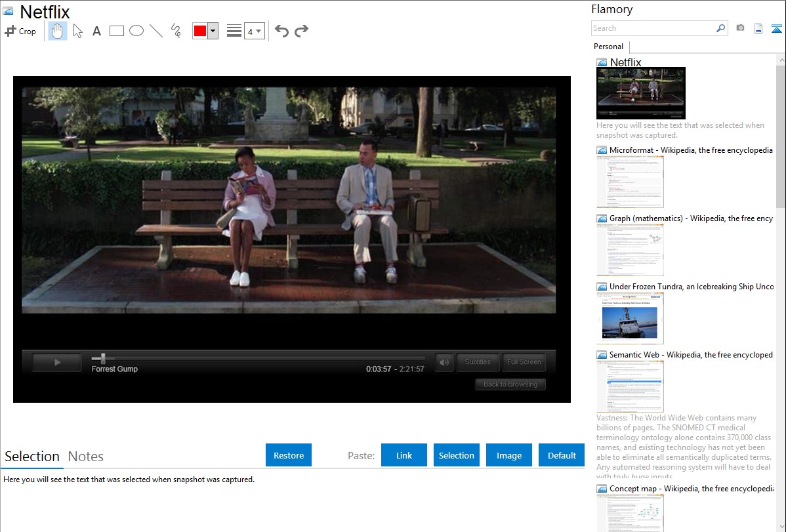Viewport: 786px width, 532px height.
Task: Activate the hand pan tool
Action: 58,31
